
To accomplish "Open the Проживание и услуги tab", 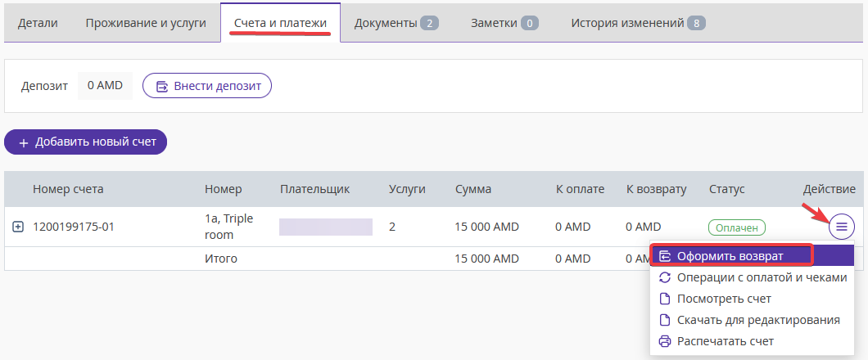I will pyautogui.click(x=146, y=23).
